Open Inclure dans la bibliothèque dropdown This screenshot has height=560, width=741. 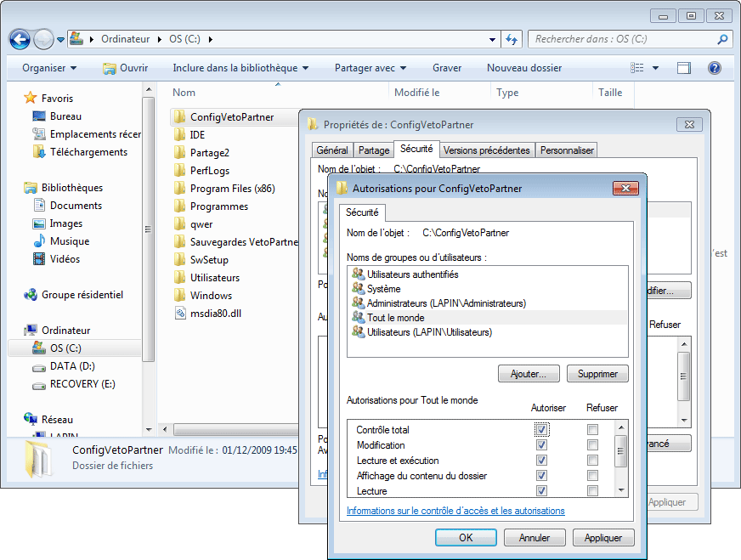pyautogui.click(x=240, y=68)
